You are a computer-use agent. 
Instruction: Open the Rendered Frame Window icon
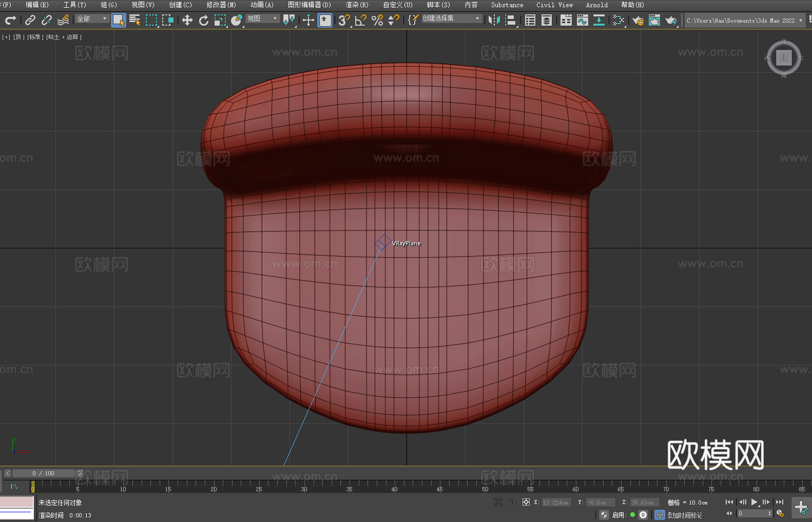[x=654, y=20]
